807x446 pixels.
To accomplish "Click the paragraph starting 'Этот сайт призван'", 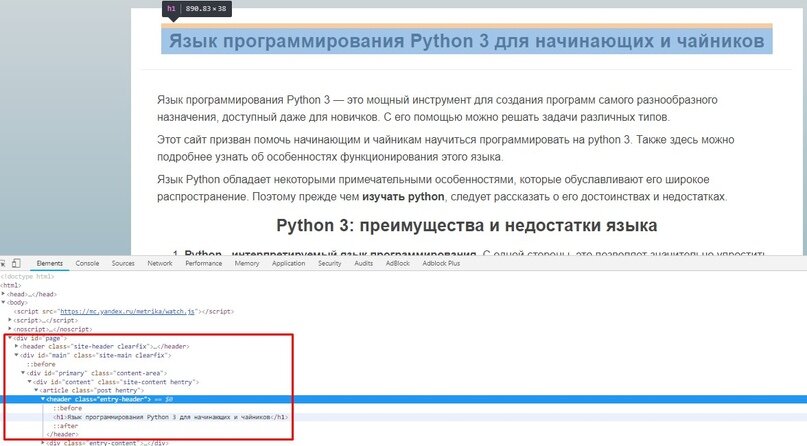I will 446,148.
